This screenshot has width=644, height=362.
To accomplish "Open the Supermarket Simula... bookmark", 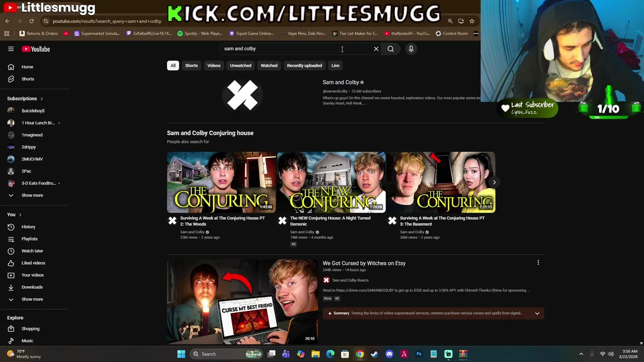I will point(97,34).
